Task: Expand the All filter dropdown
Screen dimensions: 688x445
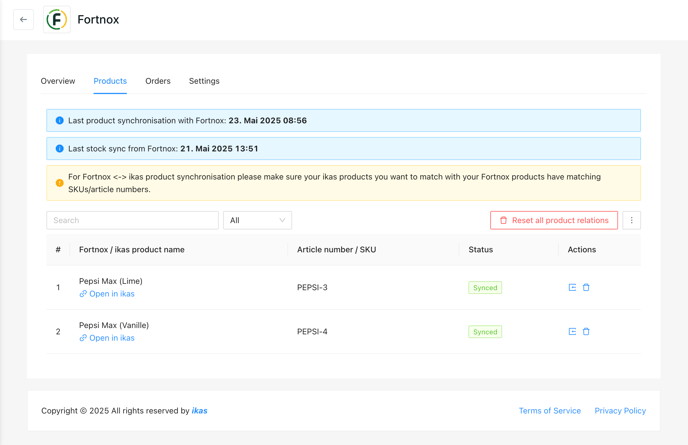Action: click(257, 220)
